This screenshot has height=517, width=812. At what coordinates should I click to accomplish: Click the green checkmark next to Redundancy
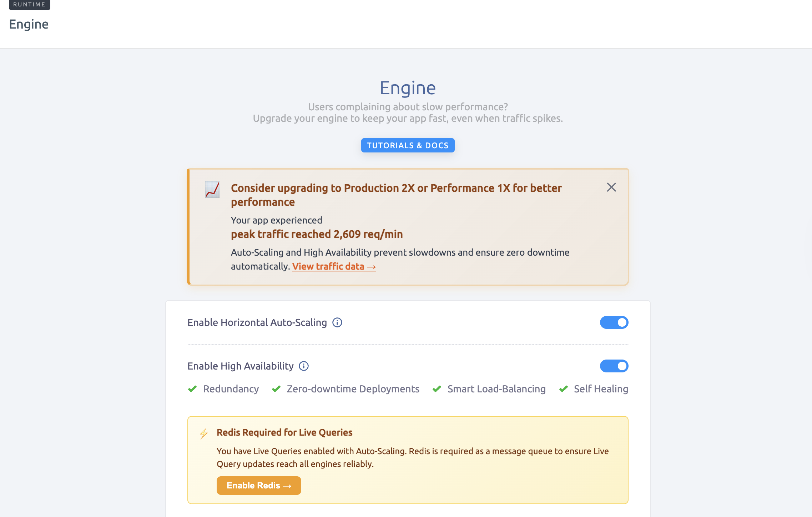pos(192,389)
